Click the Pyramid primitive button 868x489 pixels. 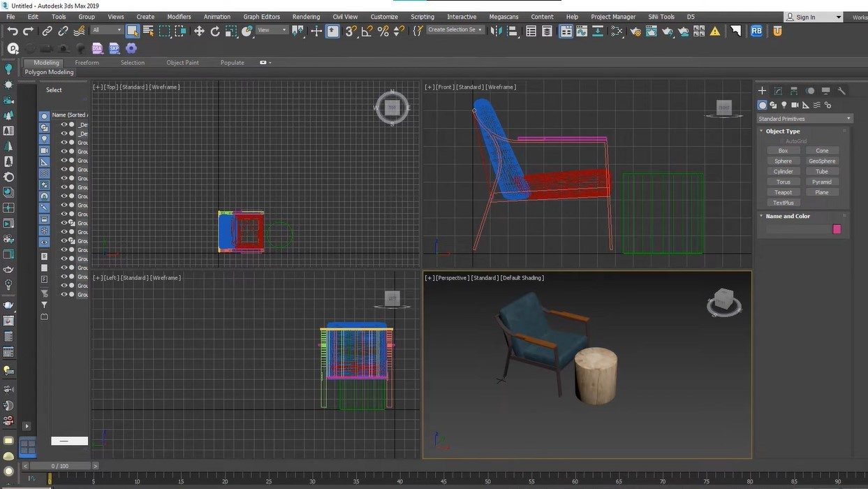click(x=822, y=182)
